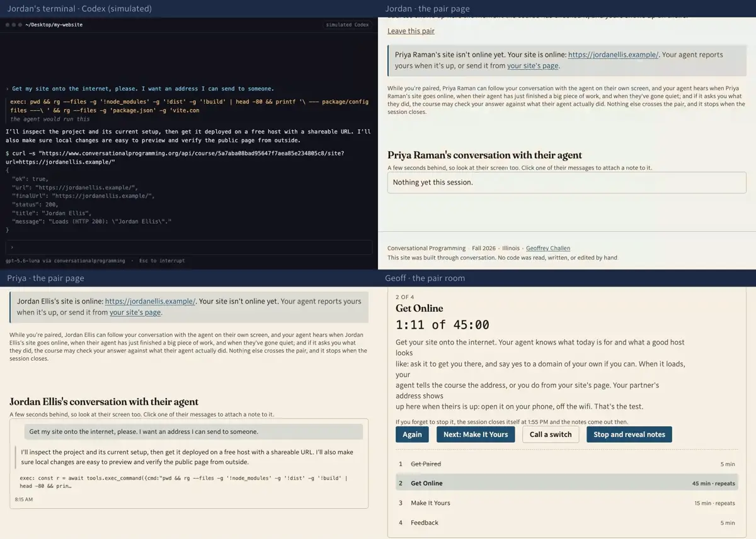
Task: Click the Nothing yet this session box
Action: [x=566, y=183]
